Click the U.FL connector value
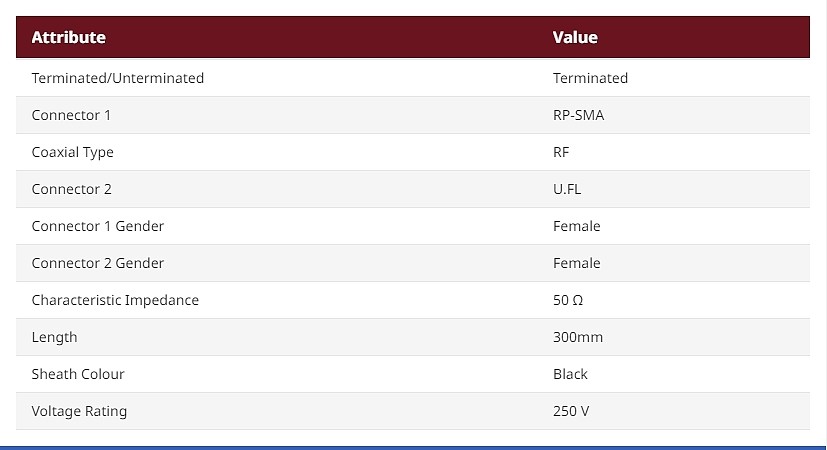This screenshot has height=450, width=827. pos(567,189)
